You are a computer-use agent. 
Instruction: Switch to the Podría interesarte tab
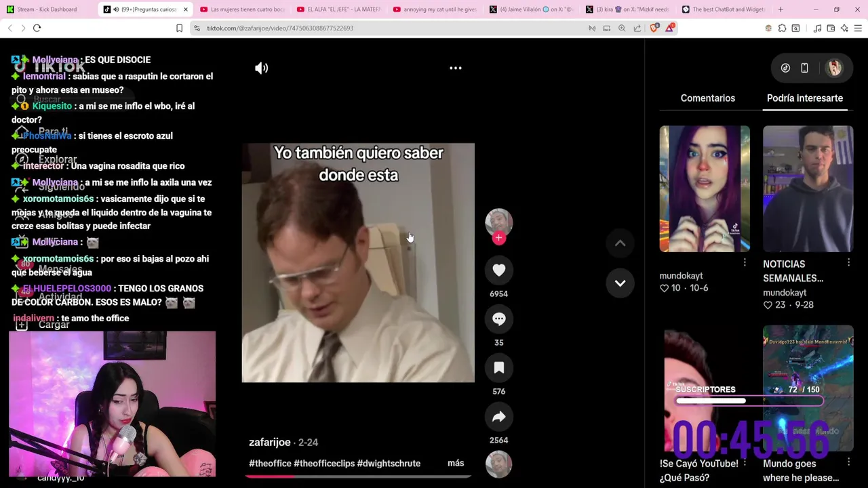[x=805, y=98]
